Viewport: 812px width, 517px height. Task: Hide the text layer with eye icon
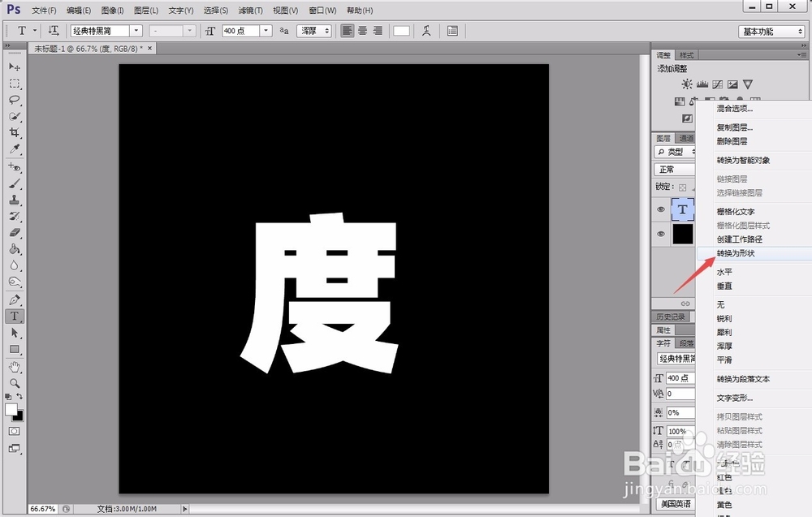(x=661, y=209)
